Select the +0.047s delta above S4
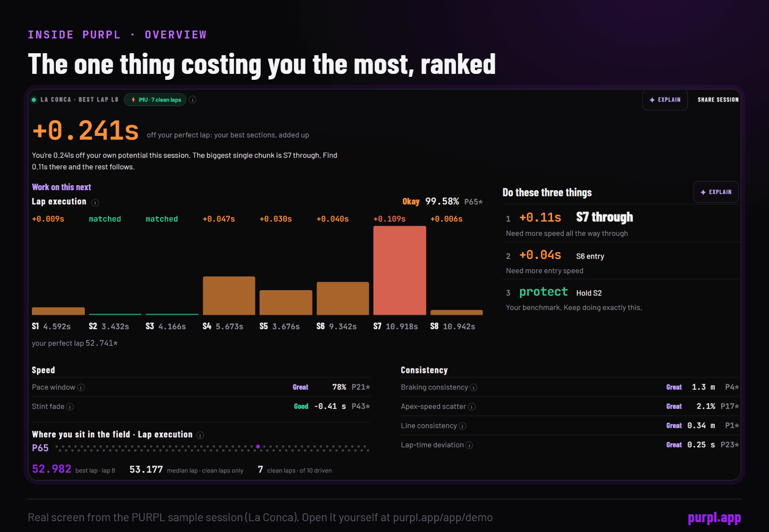 (219, 219)
